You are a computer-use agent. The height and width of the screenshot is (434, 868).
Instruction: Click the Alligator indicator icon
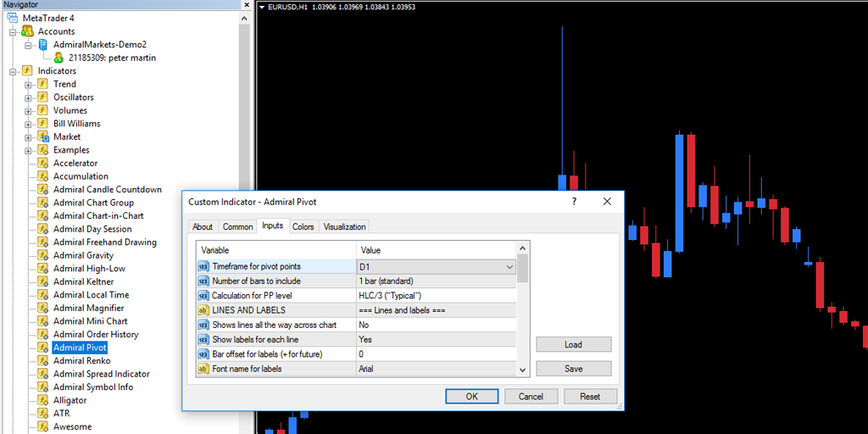point(44,400)
